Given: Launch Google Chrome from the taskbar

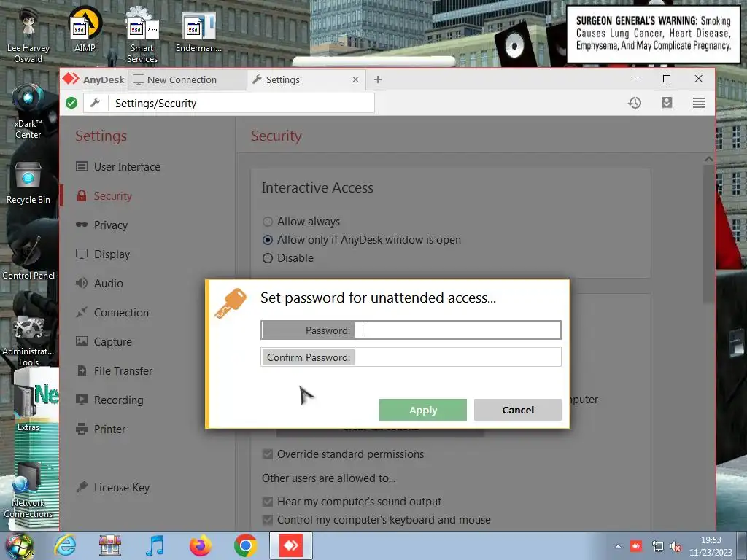Looking at the screenshot, I should tap(245, 545).
